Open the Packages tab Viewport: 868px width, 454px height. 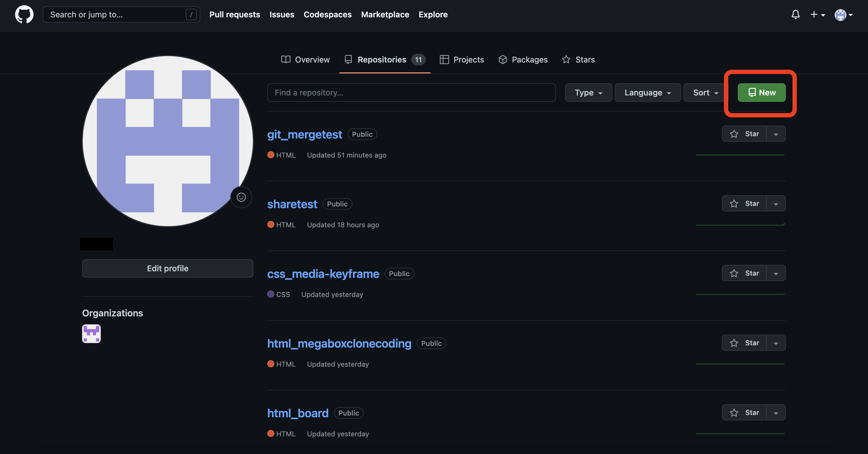coord(523,60)
